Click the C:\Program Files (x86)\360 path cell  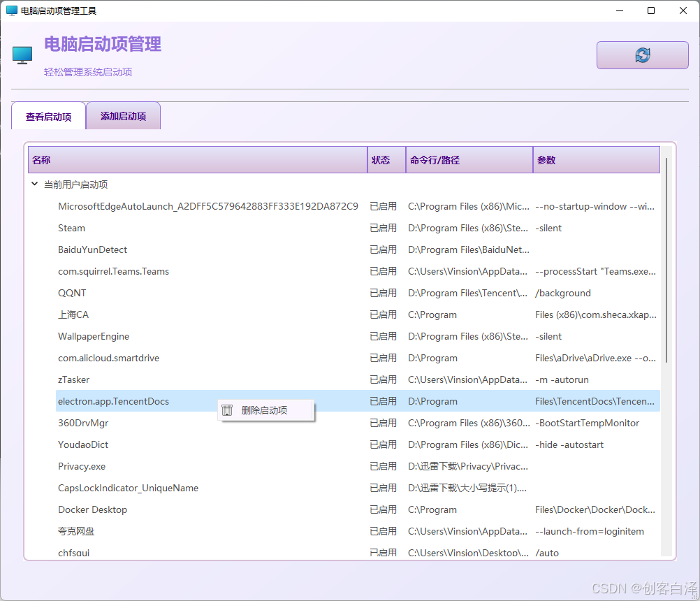pyautogui.click(x=469, y=423)
